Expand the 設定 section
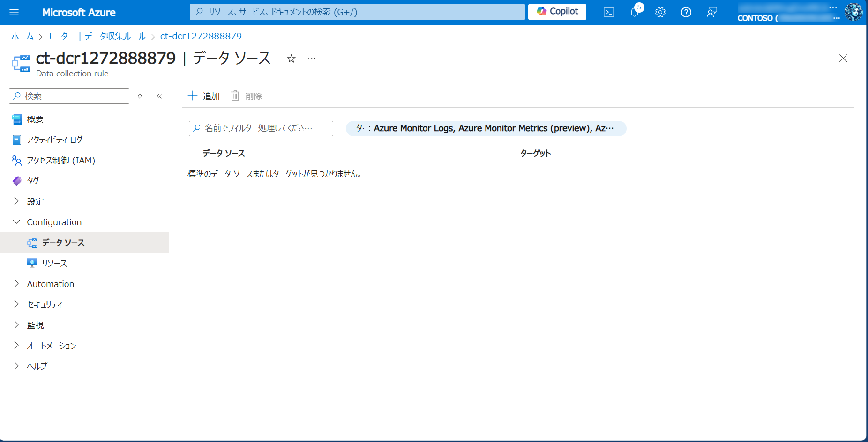This screenshot has width=868, height=442. coord(35,201)
